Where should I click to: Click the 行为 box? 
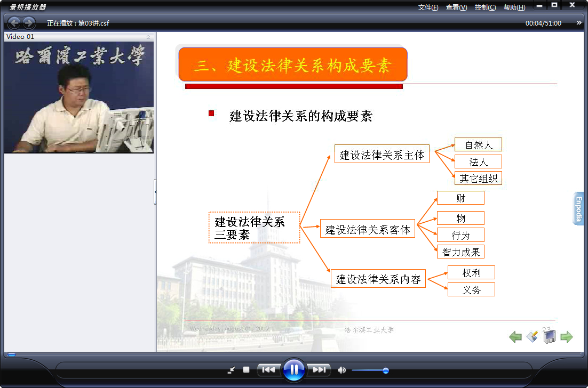tap(460, 235)
